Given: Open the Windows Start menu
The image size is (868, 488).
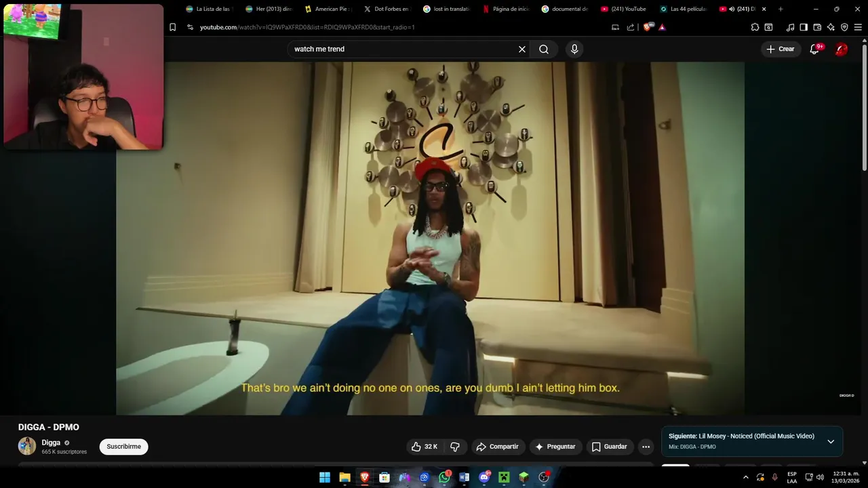Looking at the screenshot, I should (x=325, y=477).
